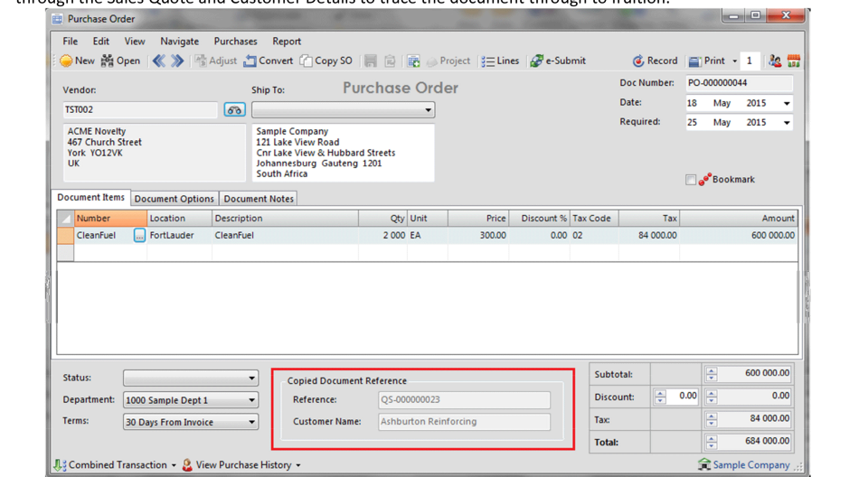Click the 2 000 quantity cell
The width and height of the screenshot is (868, 477).
tap(382, 236)
